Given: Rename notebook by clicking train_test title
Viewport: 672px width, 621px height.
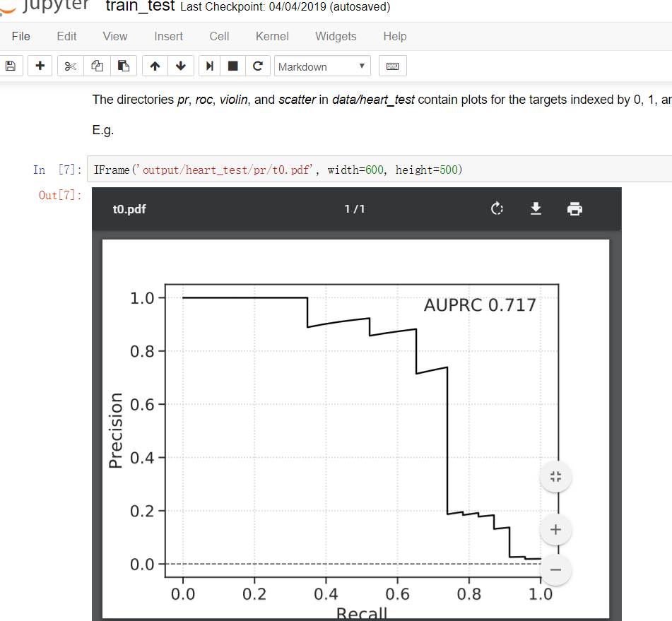Looking at the screenshot, I should coord(140,7).
